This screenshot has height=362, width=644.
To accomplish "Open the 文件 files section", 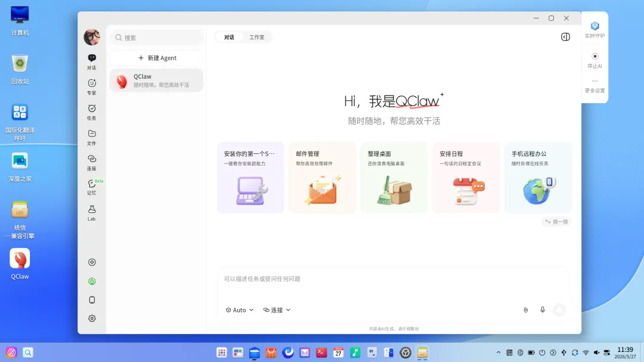I will (92, 137).
